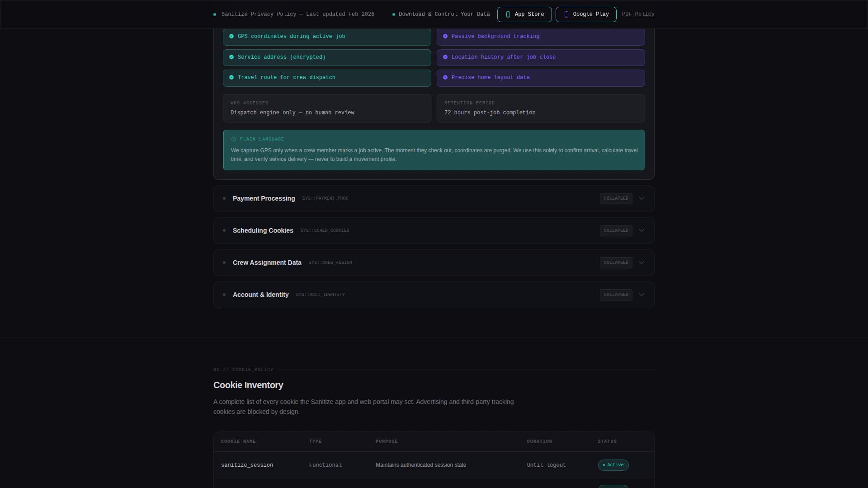
Task: Click the check icon beside Travel route item
Action: (231, 77)
